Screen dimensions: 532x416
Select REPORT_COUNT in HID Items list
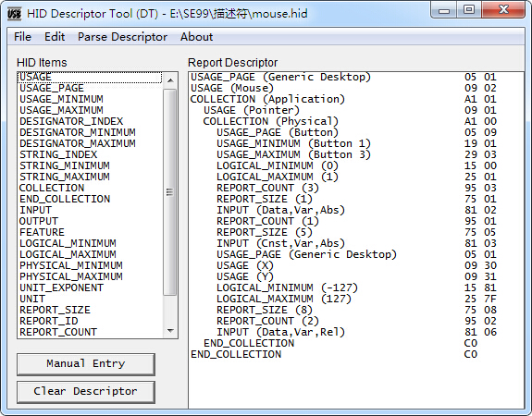point(90,332)
